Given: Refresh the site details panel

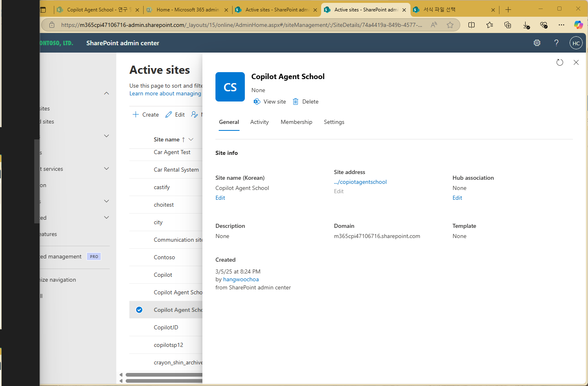Looking at the screenshot, I should pyautogui.click(x=560, y=62).
